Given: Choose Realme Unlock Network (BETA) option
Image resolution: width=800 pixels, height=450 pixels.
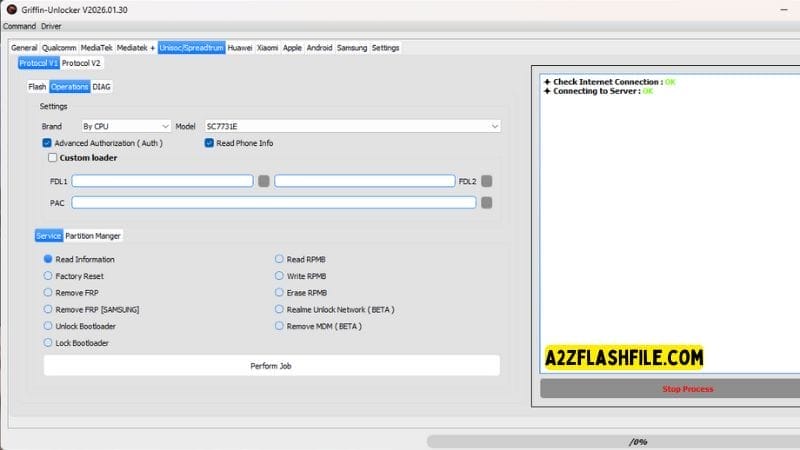Looking at the screenshot, I should pyautogui.click(x=279, y=309).
